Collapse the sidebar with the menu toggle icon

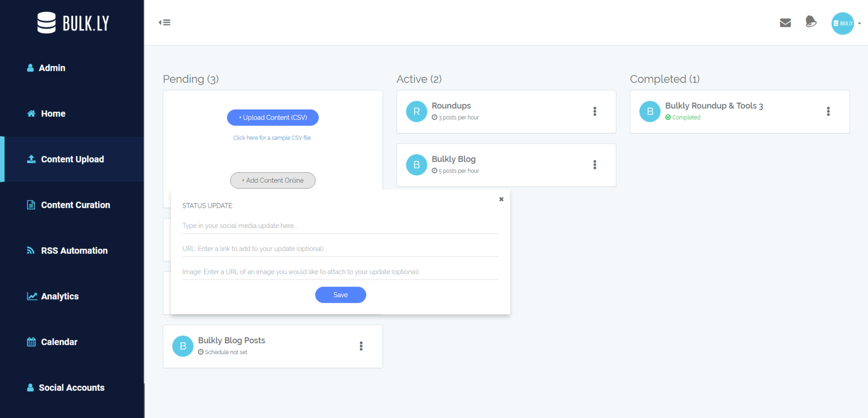click(x=164, y=22)
